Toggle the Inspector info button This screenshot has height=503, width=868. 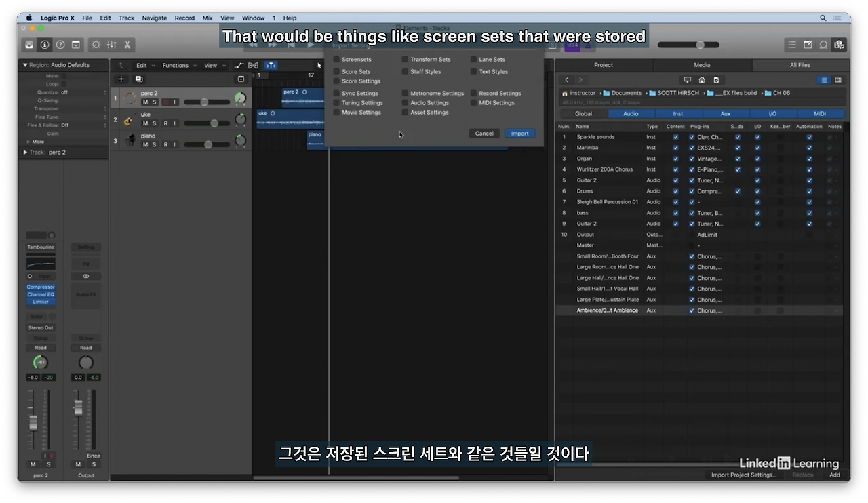pyautogui.click(x=45, y=45)
